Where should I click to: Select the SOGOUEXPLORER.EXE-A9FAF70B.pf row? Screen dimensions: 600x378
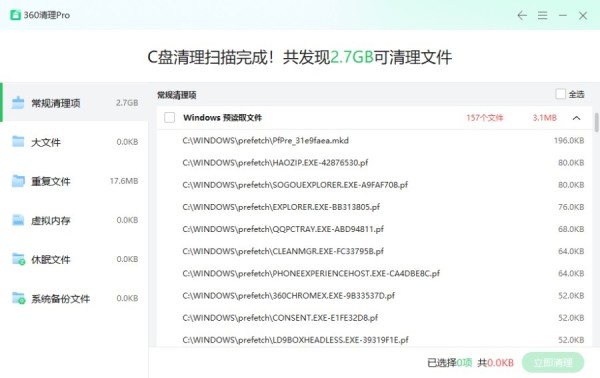coord(375,185)
